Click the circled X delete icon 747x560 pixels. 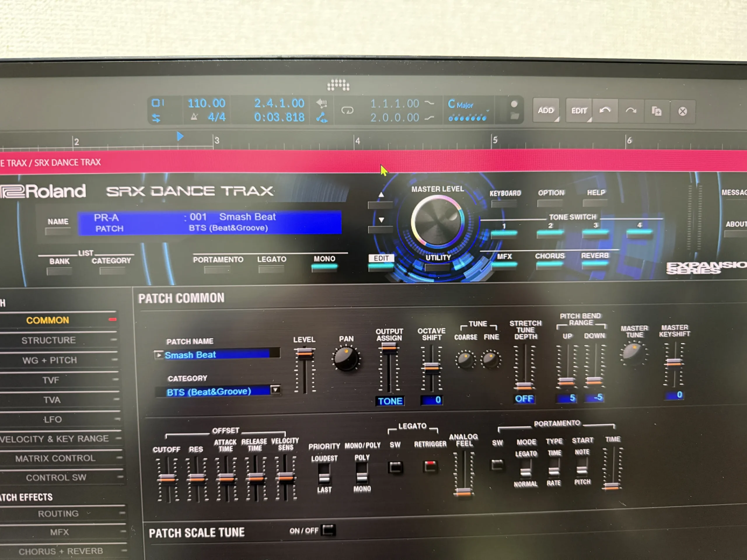pyautogui.click(x=683, y=111)
